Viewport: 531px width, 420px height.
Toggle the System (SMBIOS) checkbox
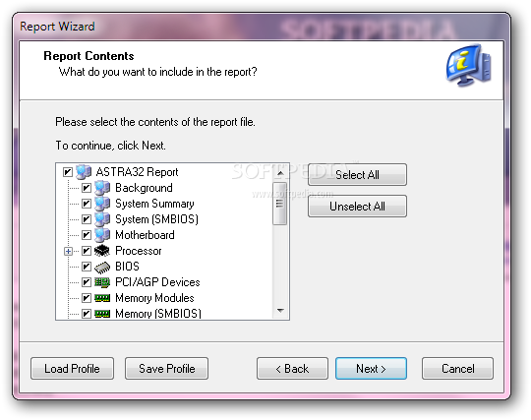click(x=87, y=219)
